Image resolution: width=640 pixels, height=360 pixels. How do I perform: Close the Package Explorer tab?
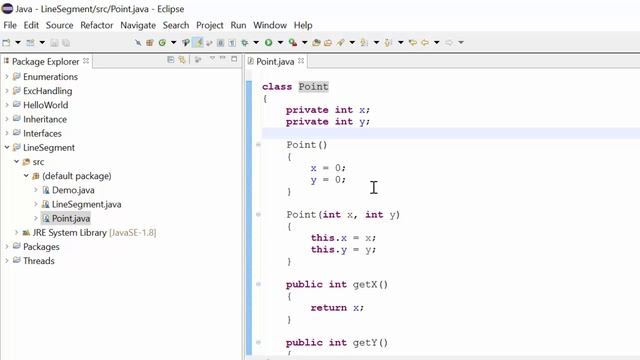pyautogui.click(x=86, y=61)
